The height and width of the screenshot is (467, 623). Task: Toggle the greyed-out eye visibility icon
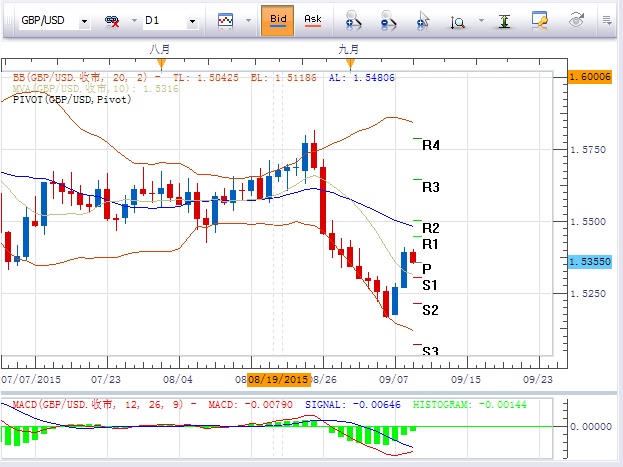tap(576, 20)
